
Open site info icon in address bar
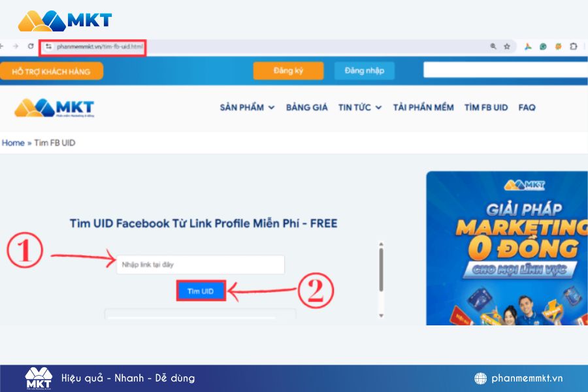click(48, 46)
